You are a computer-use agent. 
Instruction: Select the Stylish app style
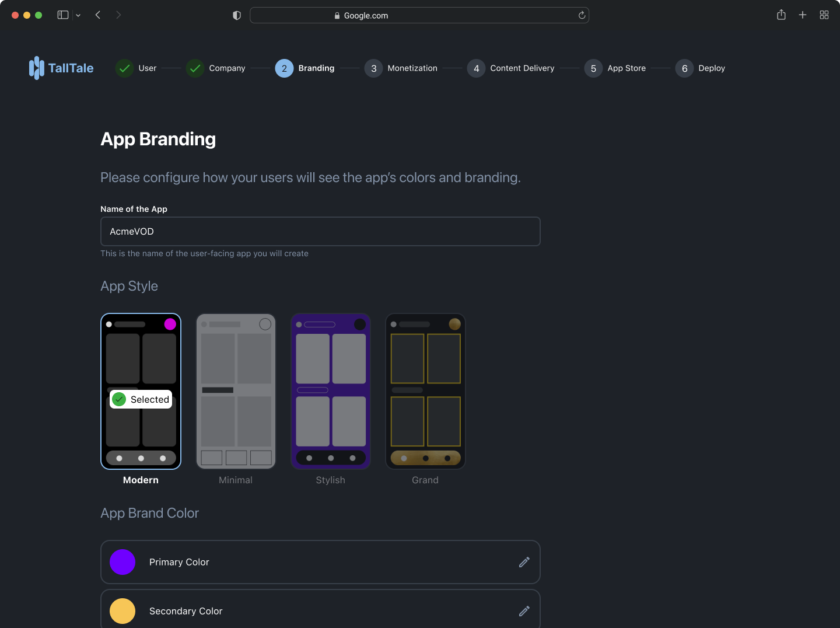coord(331,392)
